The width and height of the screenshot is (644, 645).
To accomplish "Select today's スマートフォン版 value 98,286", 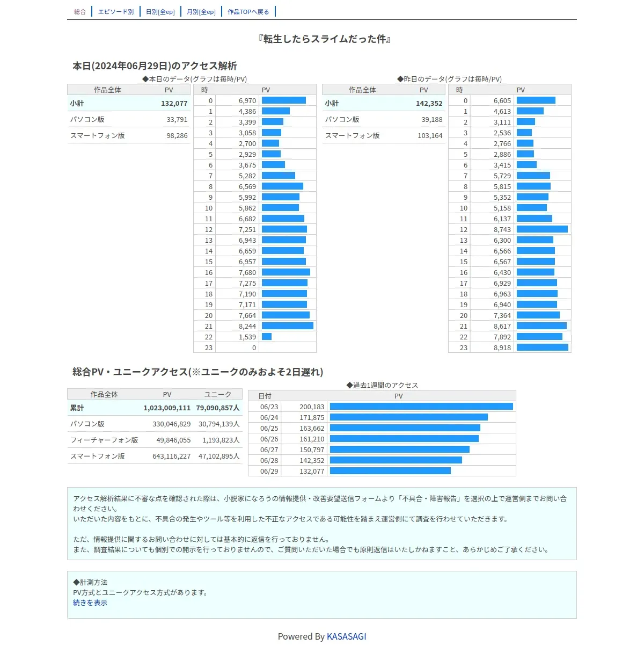I will coord(177,136).
